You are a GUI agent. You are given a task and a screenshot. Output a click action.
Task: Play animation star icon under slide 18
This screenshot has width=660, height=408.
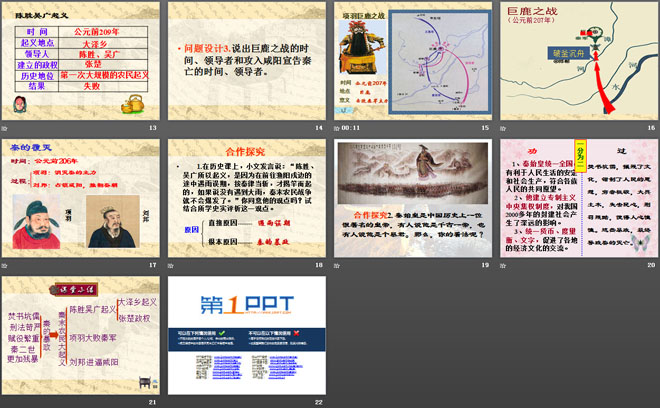tap(170, 266)
